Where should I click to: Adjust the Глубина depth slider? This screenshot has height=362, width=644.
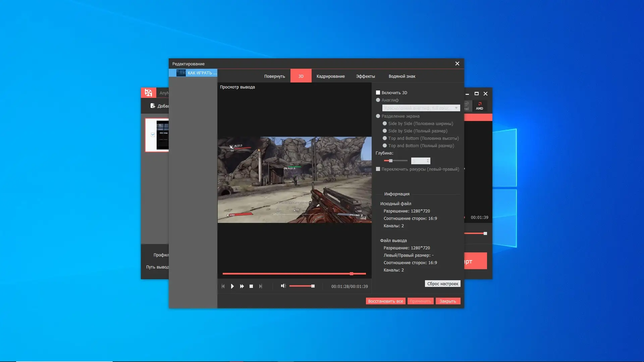(391, 161)
